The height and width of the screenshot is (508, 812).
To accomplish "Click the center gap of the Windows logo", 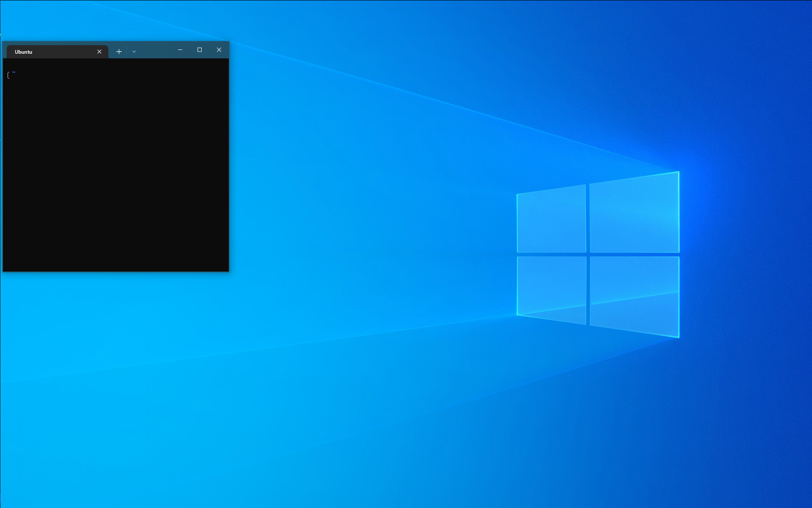I will pyautogui.click(x=588, y=255).
